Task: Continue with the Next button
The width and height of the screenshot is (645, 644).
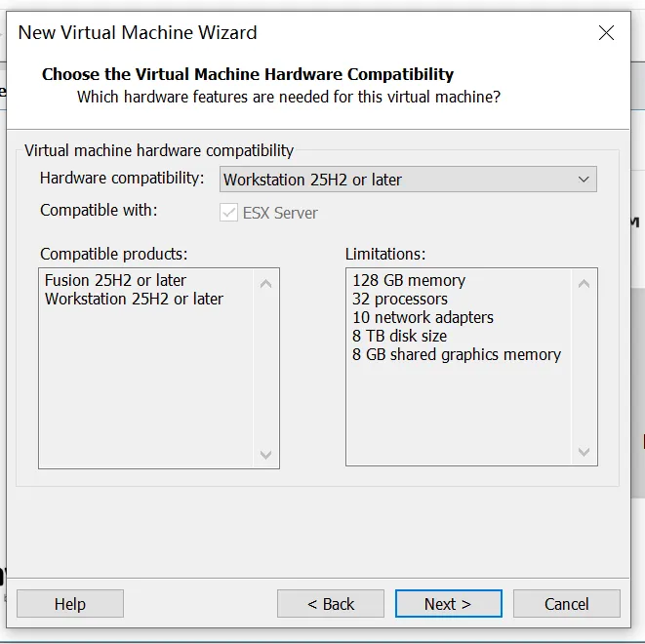Action: [x=448, y=604]
